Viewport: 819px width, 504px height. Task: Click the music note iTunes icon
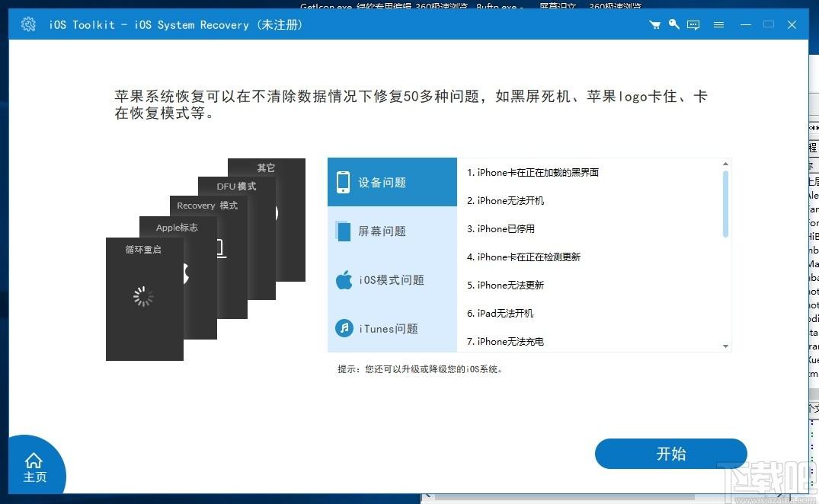pyautogui.click(x=344, y=328)
